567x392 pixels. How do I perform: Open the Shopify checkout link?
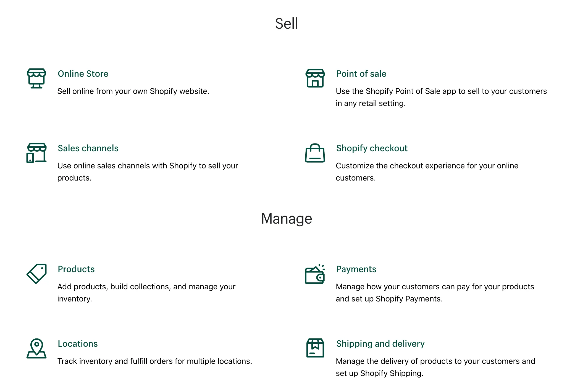(x=372, y=148)
